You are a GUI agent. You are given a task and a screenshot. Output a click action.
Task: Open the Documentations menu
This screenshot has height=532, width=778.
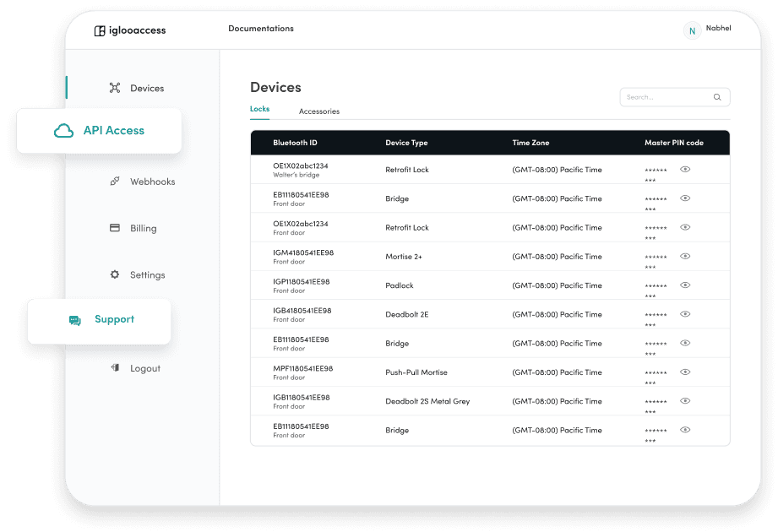click(261, 28)
